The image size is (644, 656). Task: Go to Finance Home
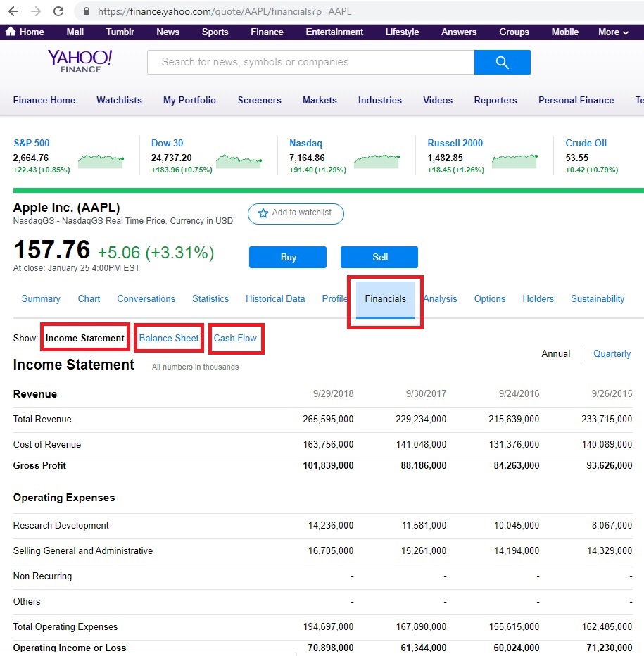(44, 100)
